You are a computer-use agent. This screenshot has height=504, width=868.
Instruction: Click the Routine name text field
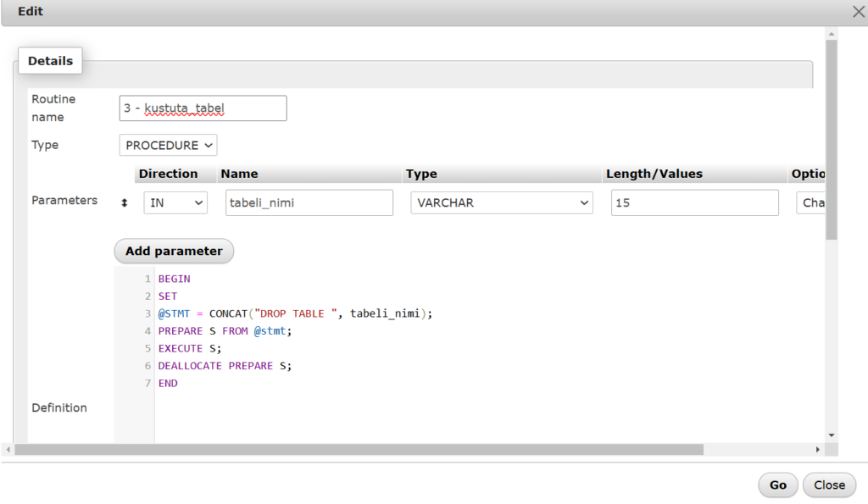pyautogui.click(x=203, y=108)
